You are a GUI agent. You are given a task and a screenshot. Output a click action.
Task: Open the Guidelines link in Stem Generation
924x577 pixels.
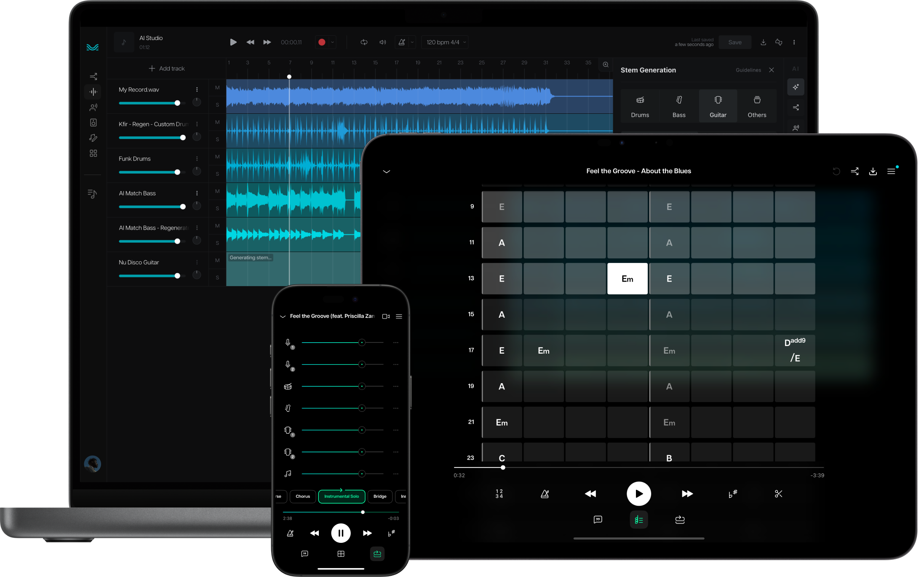coord(748,70)
